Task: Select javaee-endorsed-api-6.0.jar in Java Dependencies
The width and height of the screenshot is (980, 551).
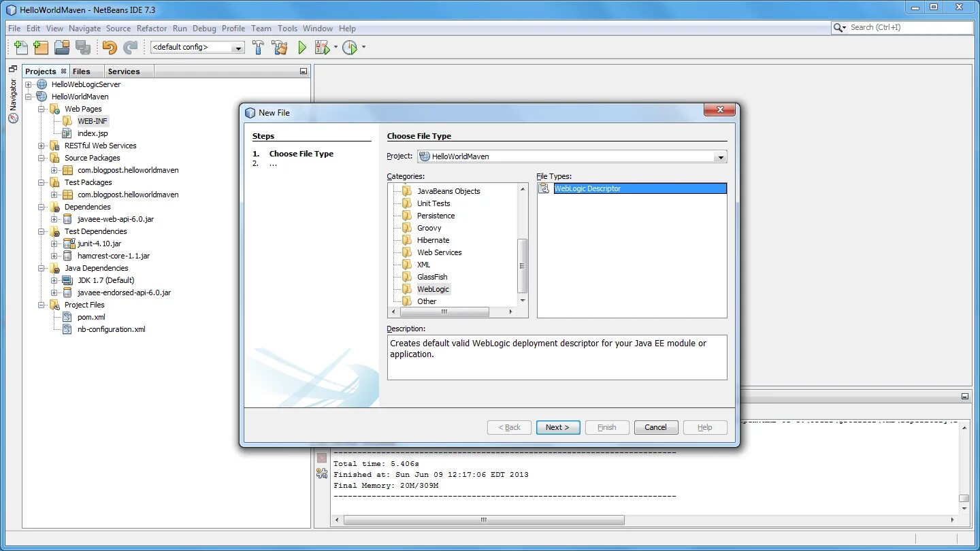Action: 124,293
